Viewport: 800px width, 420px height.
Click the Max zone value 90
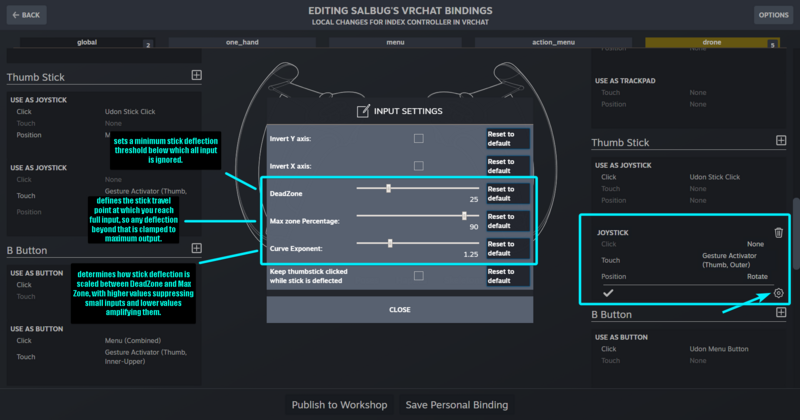point(474,227)
